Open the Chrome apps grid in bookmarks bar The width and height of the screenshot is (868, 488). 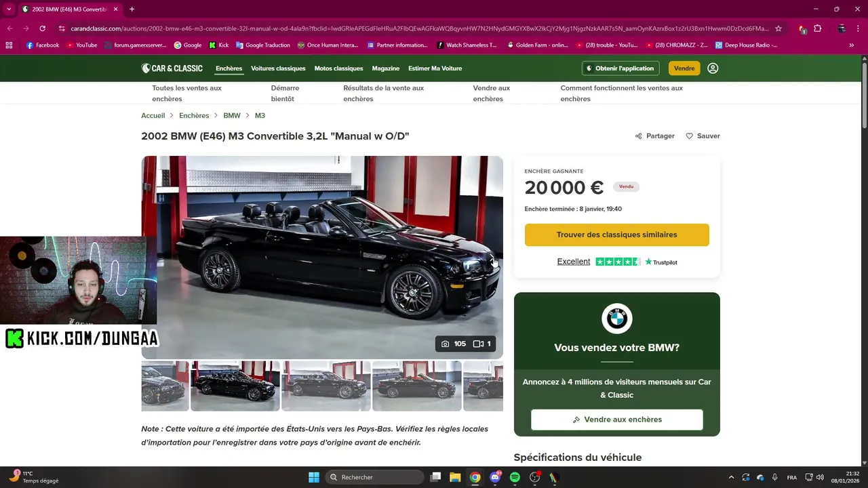9,45
